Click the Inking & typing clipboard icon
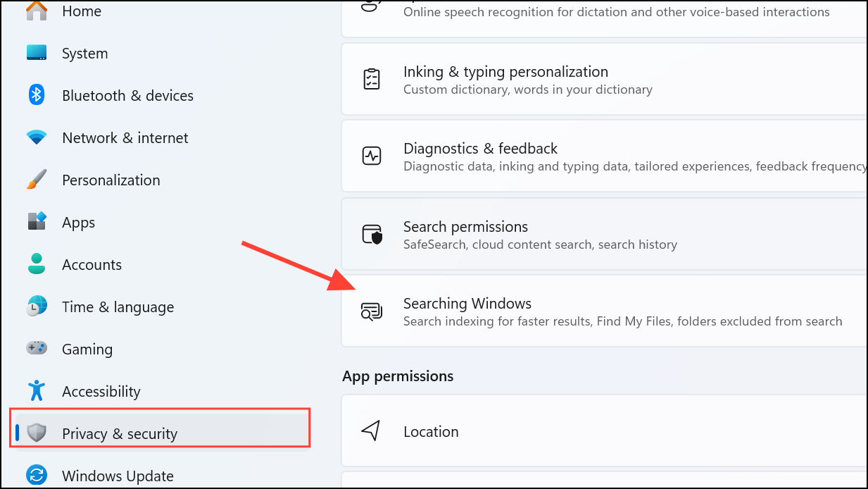 (372, 79)
